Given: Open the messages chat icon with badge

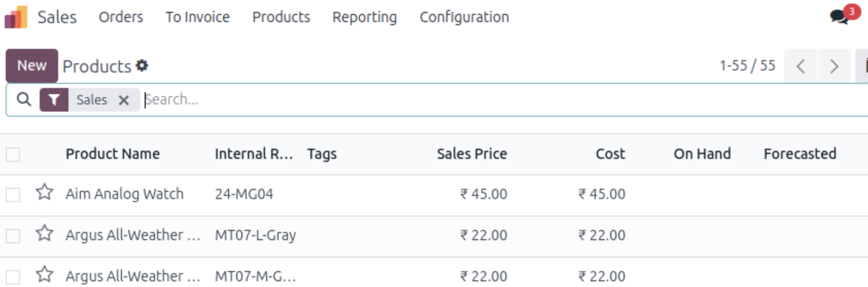Looking at the screenshot, I should click(x=844, y=15).
